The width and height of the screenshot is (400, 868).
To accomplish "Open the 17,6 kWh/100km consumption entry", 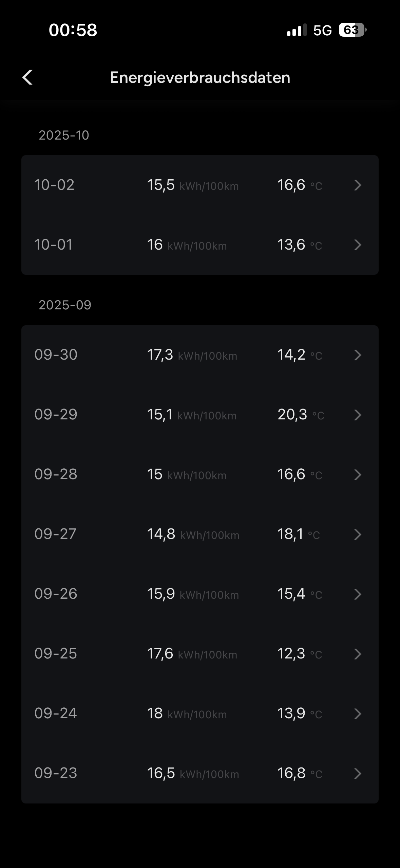I will [192, 654].
